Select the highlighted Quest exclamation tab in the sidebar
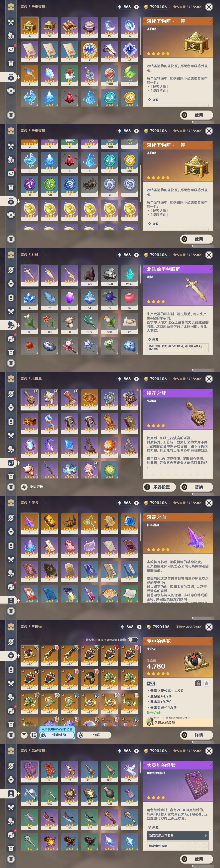This screenshot has height=868, width=220. [x=11, y=600]
